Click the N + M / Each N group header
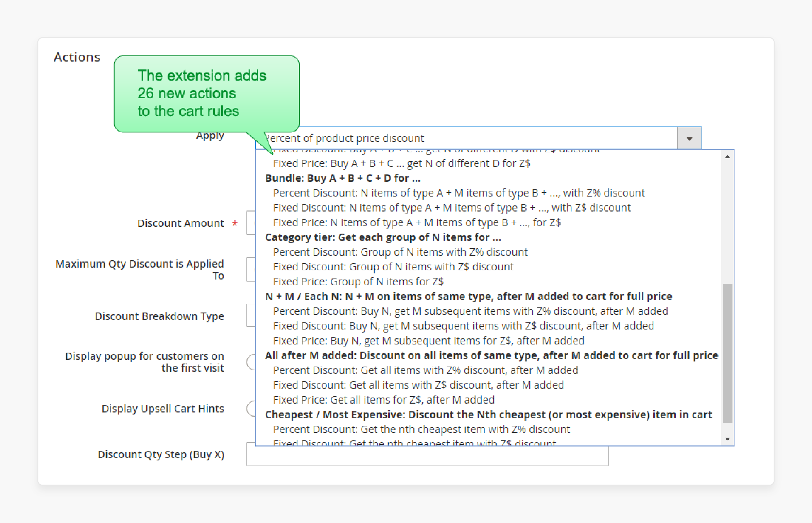This screenshot has width=812, height=523. [x=469, y=297]
